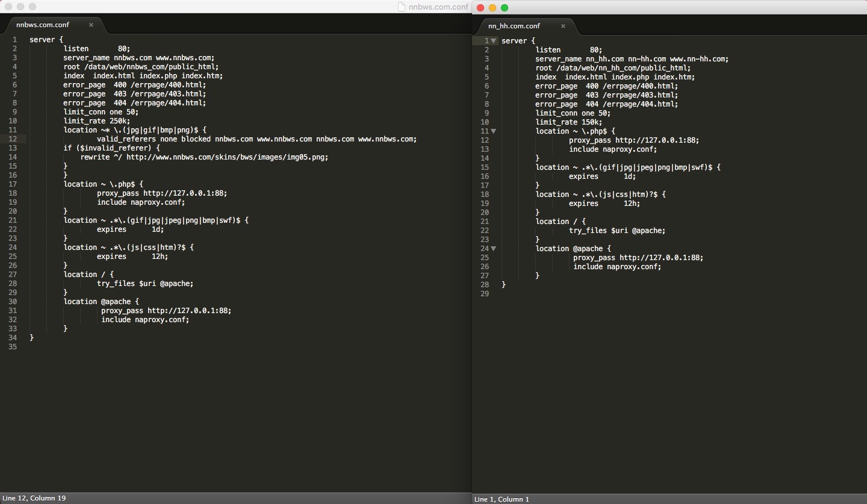Viewport: 867px width, 504px height.
Task: Click 'error_page 403' line in left window
Action: pos(135,94)
